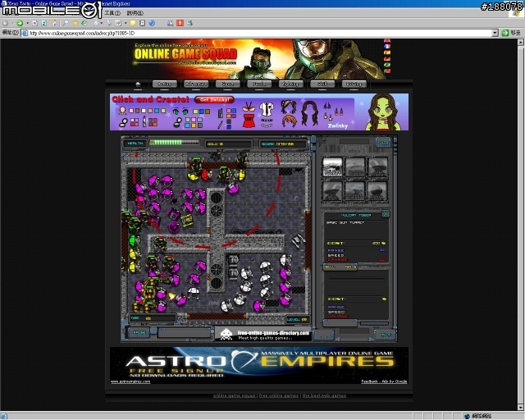Pause the game with the Pause button

coord(139,332)
